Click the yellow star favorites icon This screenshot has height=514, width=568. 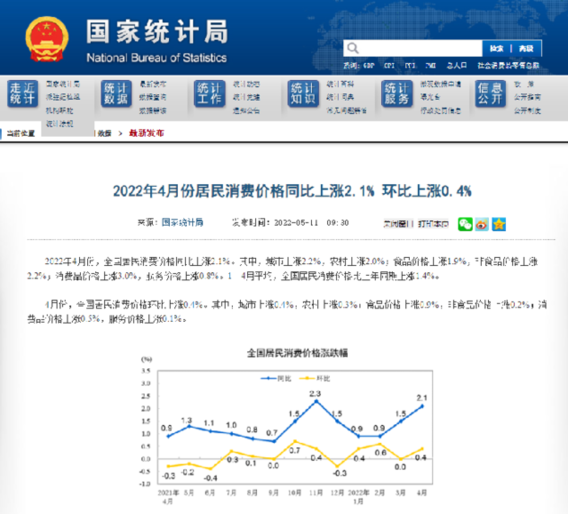tap(498, 224)
